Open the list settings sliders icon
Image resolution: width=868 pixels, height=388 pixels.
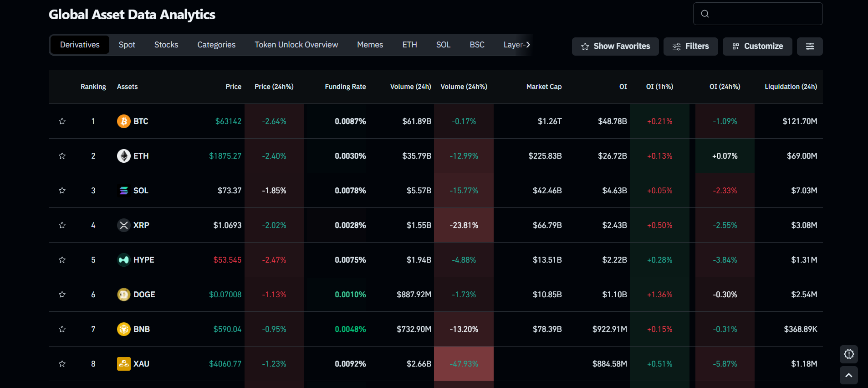810,47
